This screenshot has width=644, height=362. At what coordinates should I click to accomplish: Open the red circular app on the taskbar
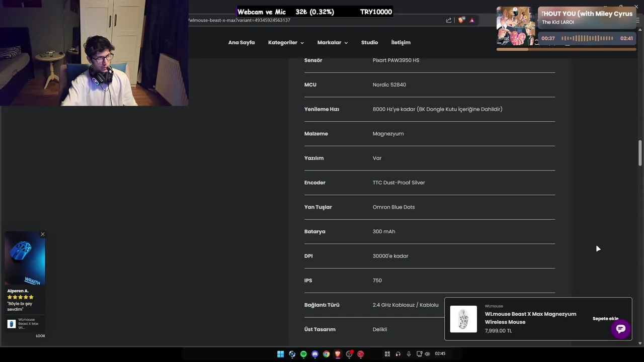[x=361, y=354]
